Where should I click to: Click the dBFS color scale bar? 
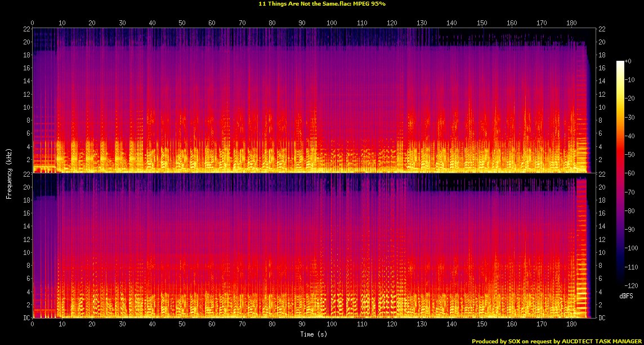coord(620,173)
